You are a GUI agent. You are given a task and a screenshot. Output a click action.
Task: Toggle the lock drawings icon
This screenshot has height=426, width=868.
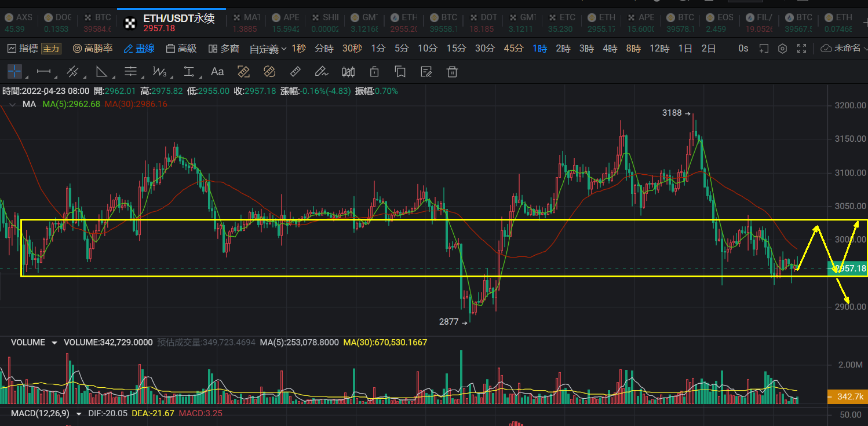coord(374,72)
